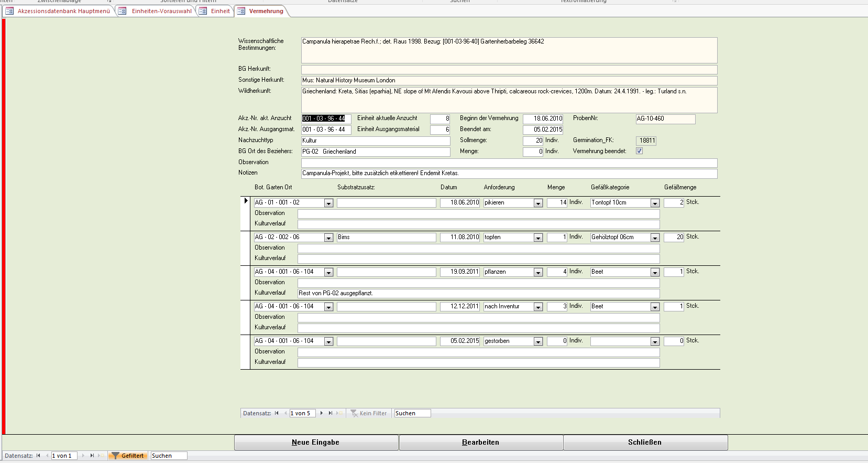868x463 pixels.
Task: Click Kulturverlauf 'Rest von PG-02 ausgepflanzt.'
Action: click(479, 294)
